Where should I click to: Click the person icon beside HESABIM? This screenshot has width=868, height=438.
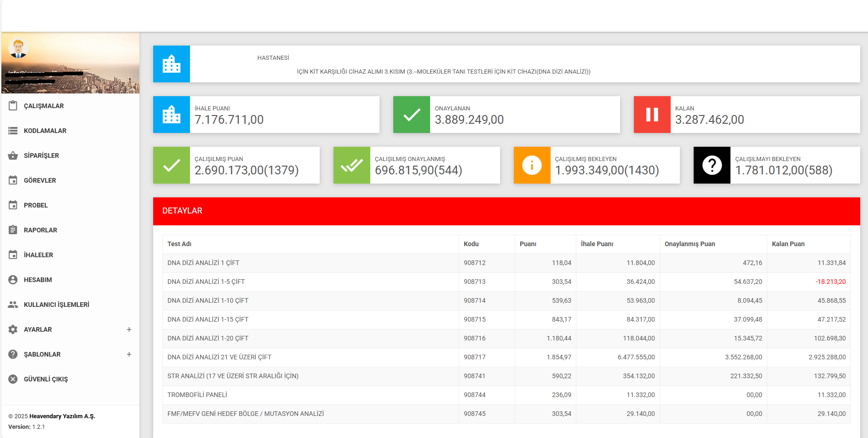tap(13, 280)
